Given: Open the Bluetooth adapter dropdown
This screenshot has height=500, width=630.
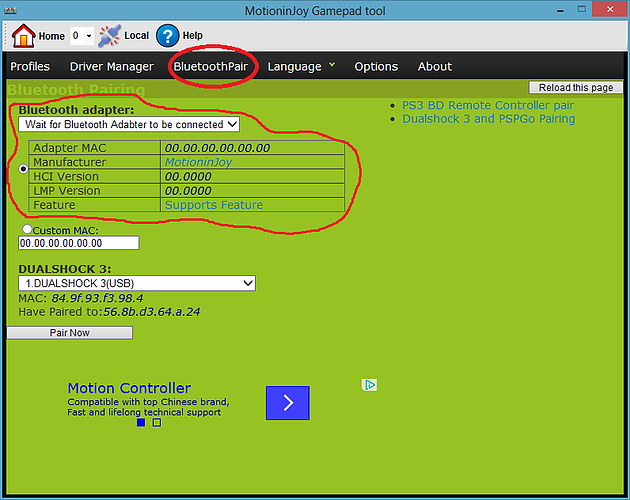Looking at the screenshot, I should (x=129, y=124).
